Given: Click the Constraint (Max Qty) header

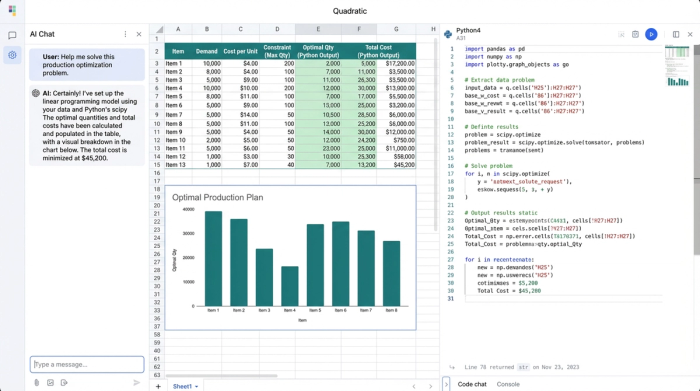Looking at the screenshot, I should (277, 51).
